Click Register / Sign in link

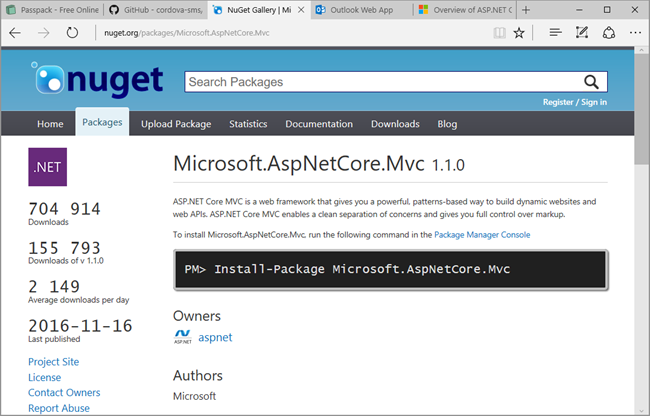point(575,102)
